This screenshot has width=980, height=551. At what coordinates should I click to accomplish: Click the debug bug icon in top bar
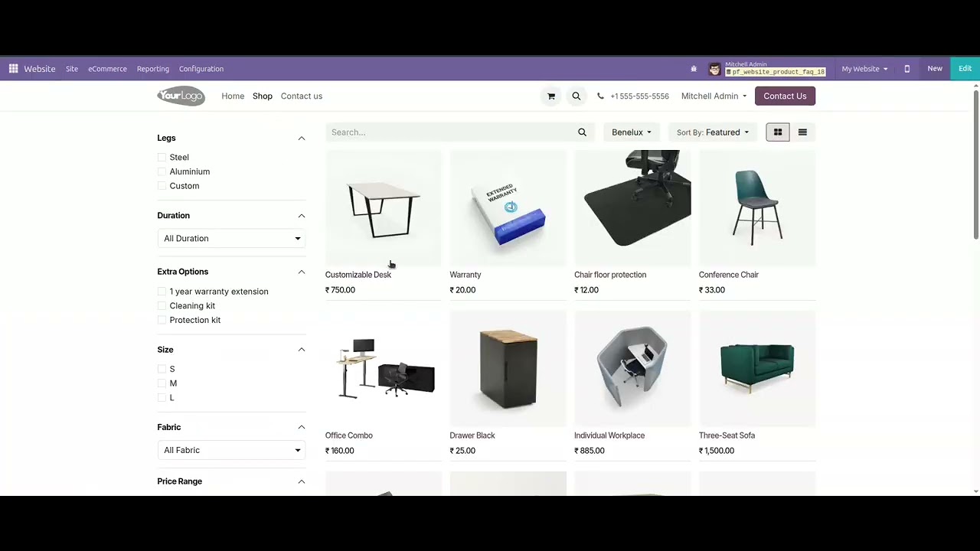pos(694,69)
